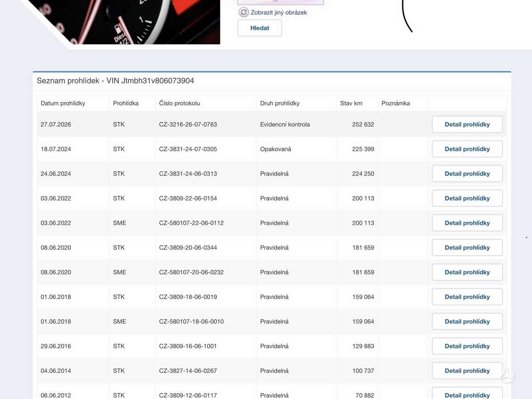Image resolution: width=532 pixels, height=399 pixels.
Task: Click the mileage value 252 632
Action: click(363, 124)
